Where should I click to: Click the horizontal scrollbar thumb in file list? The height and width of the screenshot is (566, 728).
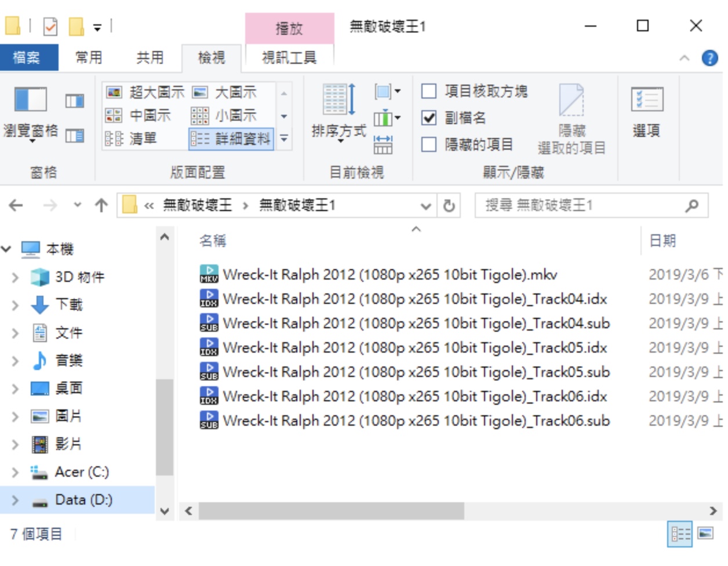[331, 511]
